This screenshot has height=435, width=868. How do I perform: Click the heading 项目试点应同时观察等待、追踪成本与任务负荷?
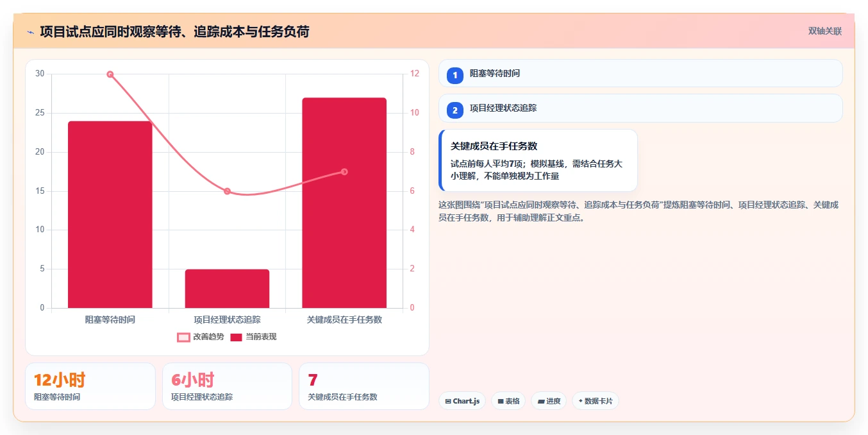point(174,31)
